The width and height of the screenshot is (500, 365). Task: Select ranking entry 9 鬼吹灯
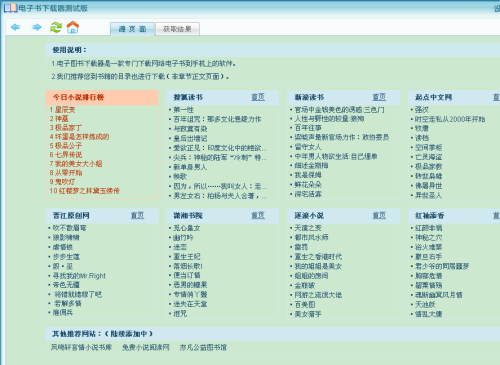point(62,182)
